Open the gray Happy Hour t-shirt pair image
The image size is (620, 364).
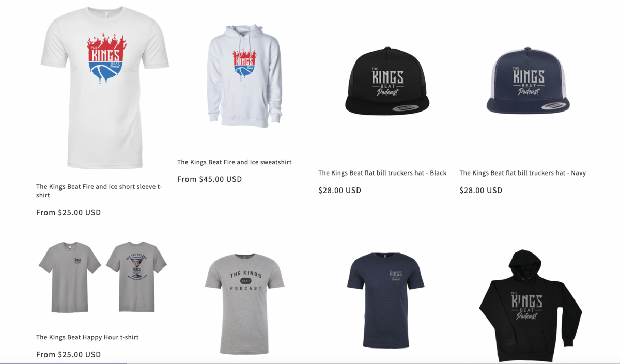103,277
